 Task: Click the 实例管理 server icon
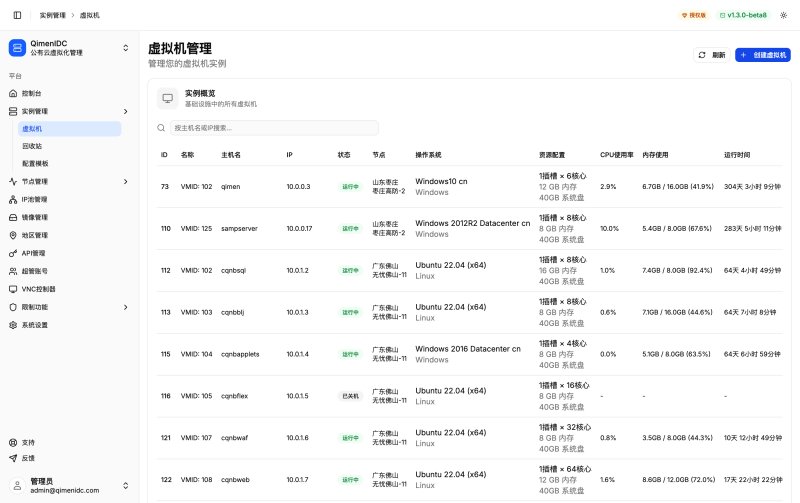click(x=13, y=111)
